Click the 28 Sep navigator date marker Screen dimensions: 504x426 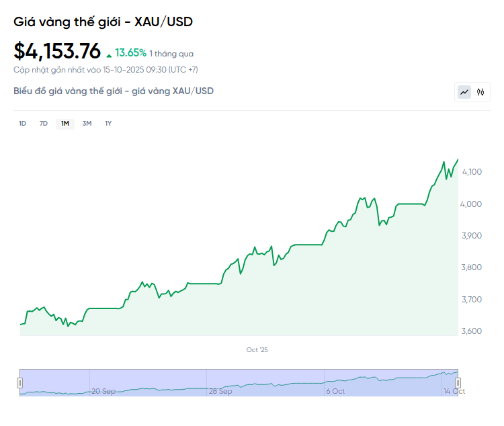click(x=220, y=391)
